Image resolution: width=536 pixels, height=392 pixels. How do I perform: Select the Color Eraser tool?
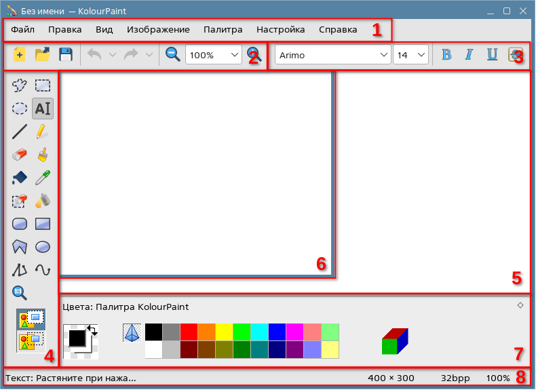pyautogui.click(x=20, y=201)
